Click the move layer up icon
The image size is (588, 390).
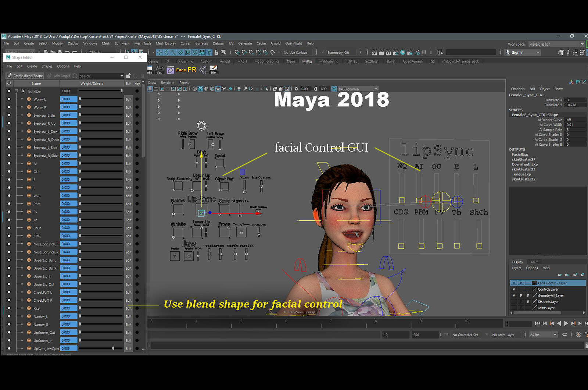[x=559, y=275]
